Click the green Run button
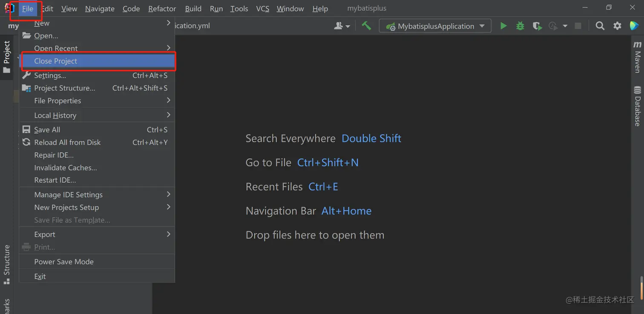The height and width of the screenshot is (314, 644). [x=503, y=26]
